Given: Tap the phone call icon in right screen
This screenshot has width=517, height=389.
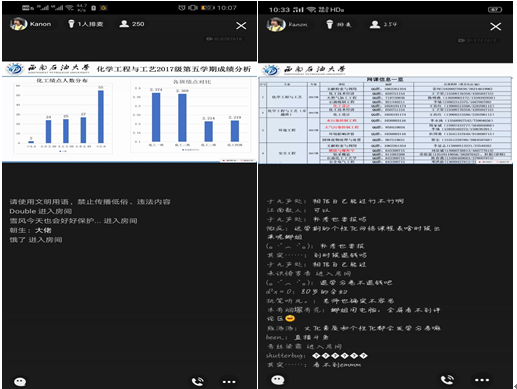Looking at the screenshot, I should [x=447, y=380].
